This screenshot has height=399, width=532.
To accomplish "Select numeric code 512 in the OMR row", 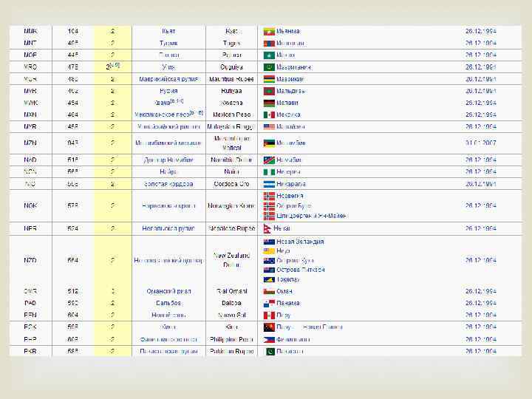I will coord(73,291).
